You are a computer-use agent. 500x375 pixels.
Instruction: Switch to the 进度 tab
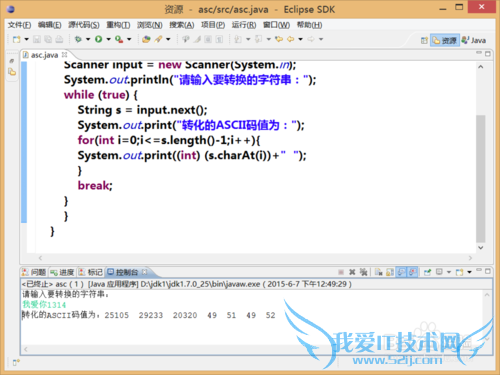[62, 272]
